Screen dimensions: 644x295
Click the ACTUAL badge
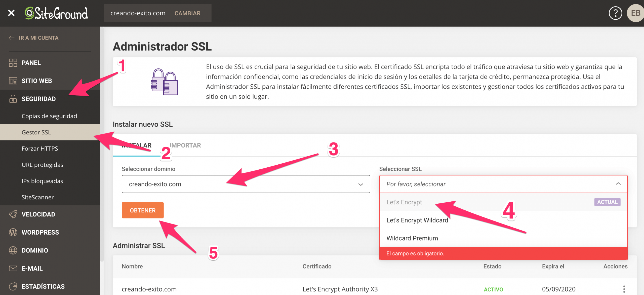(607, 202)
